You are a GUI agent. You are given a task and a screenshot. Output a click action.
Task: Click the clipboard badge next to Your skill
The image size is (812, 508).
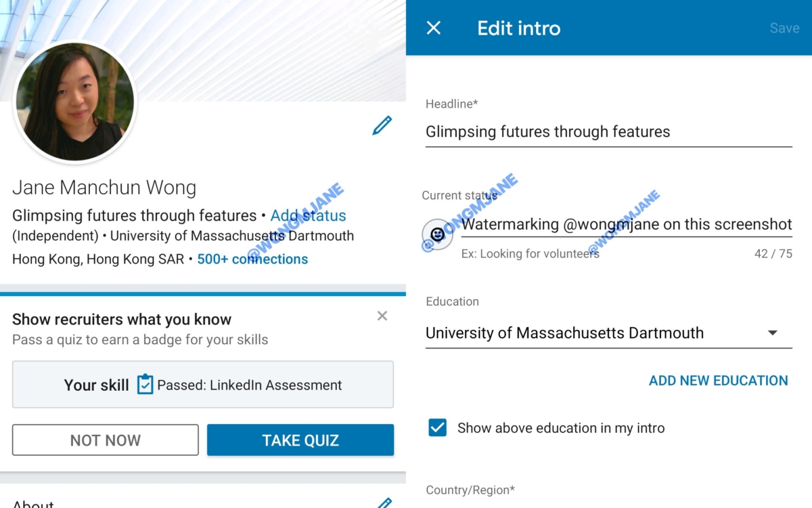pyautogui.click(x=144, y=385)
